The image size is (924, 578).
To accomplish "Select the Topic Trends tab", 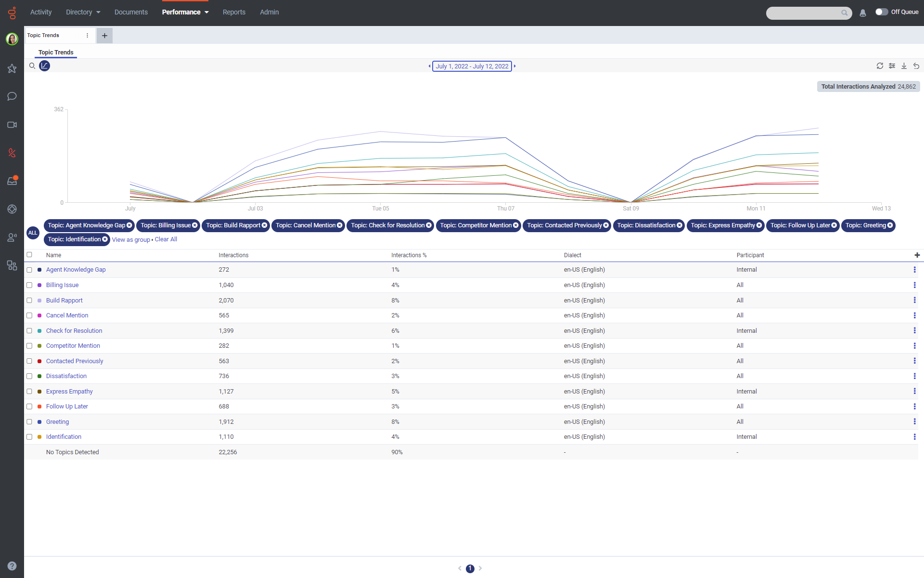I will [55, 52].
